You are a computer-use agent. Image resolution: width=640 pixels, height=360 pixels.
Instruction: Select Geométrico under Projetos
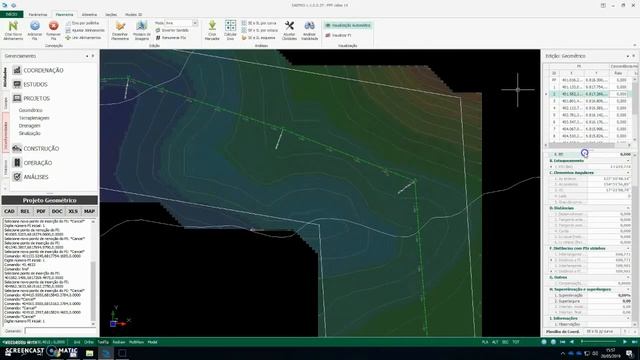[x=30, y=110]
